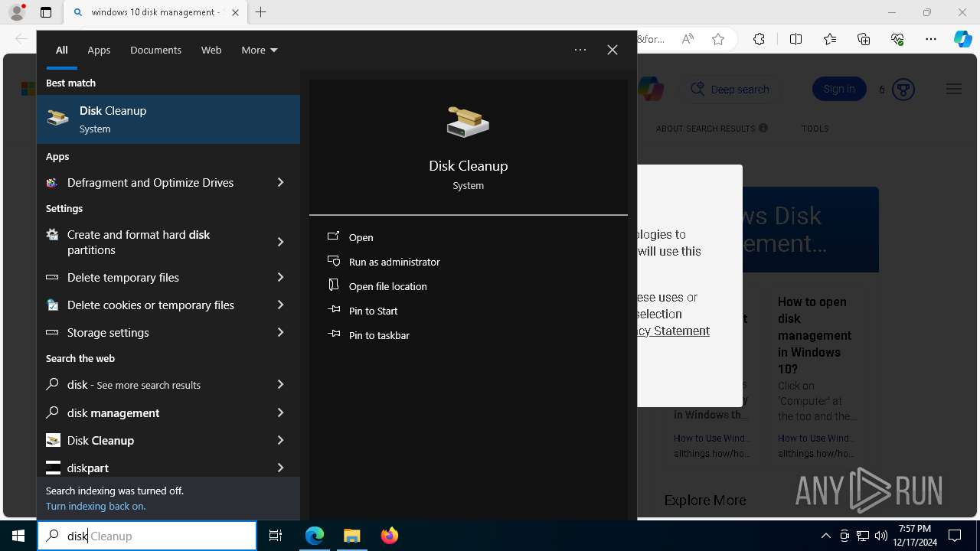Open Storage settings result
980x551 pixels.
(150, 332)
